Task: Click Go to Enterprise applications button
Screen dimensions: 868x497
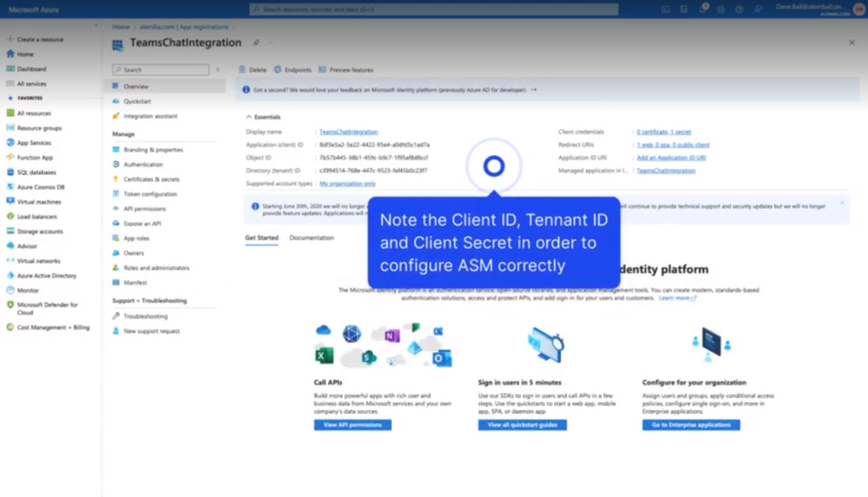Action: tap(691, 424)
